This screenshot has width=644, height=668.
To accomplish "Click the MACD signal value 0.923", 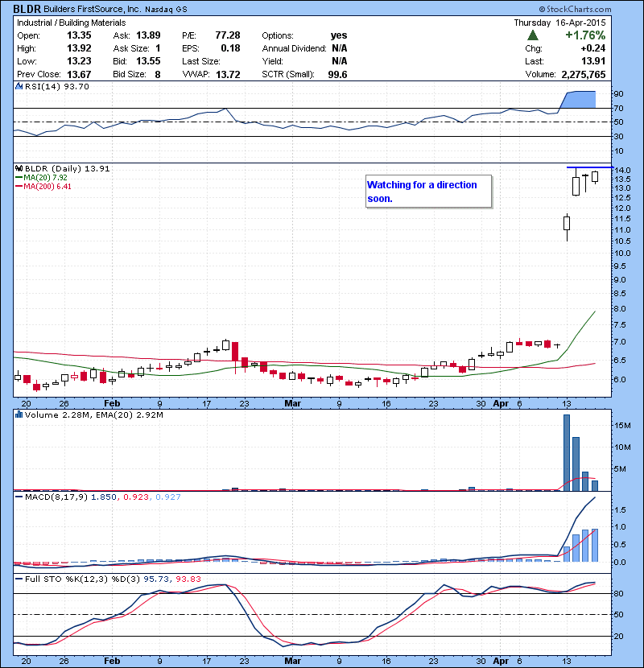I will [136, 497].
